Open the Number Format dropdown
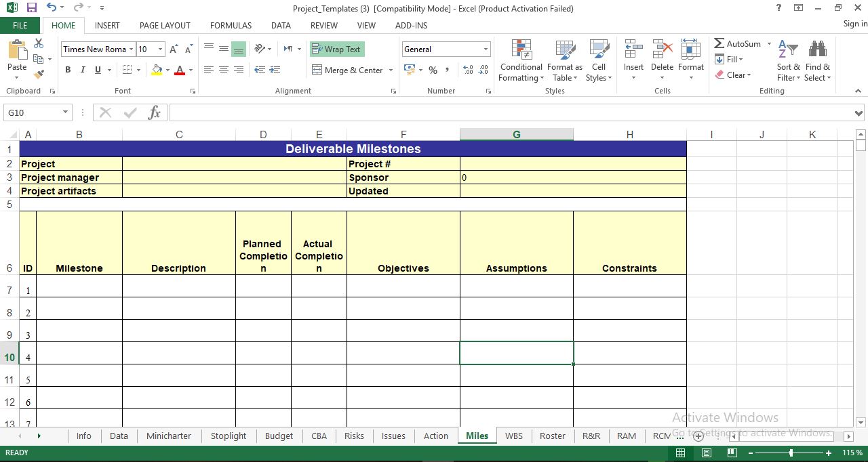This screenshot has width=868, height=462. (486, 49)
